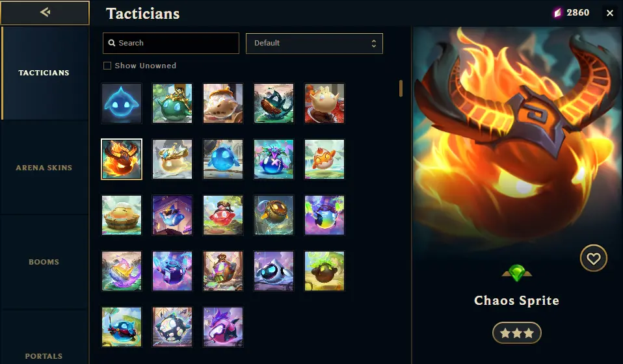623x364 pixels.
Task: Switch to the Arena Skins tab
Action: click(x=44, y=168)
